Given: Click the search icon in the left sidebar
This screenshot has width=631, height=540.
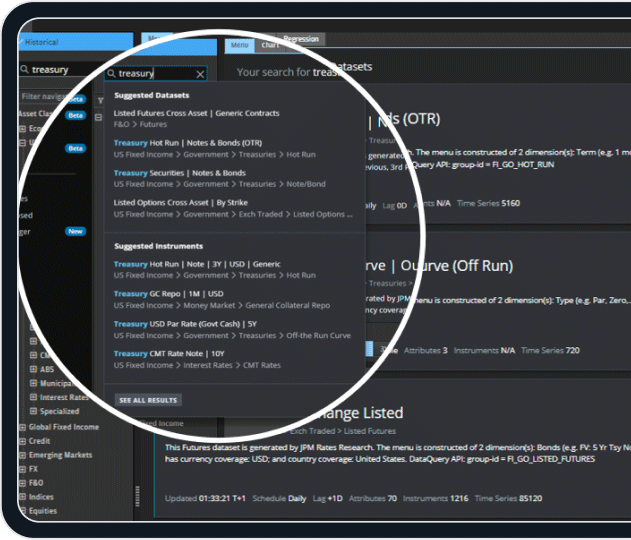Looking at the screenshot, I should (25, 70).
